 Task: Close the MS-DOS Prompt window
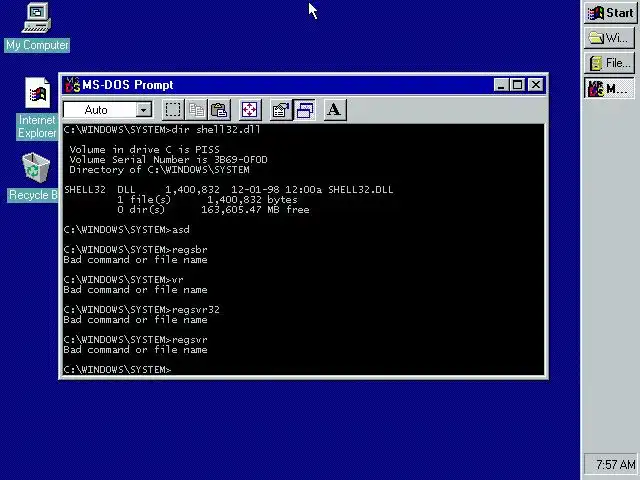pos(536,85)
